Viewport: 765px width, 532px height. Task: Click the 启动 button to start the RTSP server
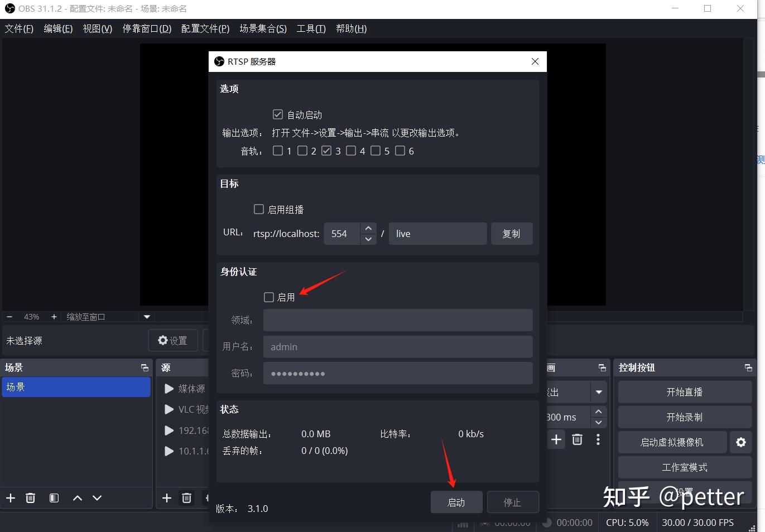point(456,501)
